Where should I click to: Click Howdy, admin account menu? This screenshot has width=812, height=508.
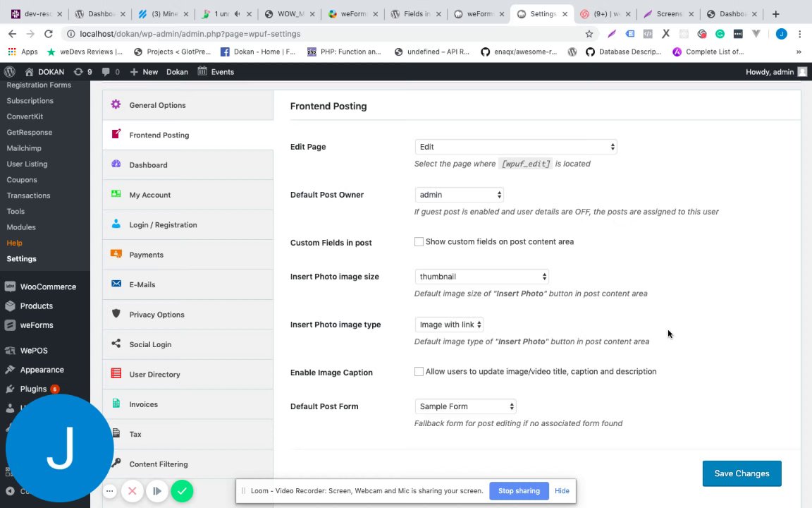click(x=776, y=71)
